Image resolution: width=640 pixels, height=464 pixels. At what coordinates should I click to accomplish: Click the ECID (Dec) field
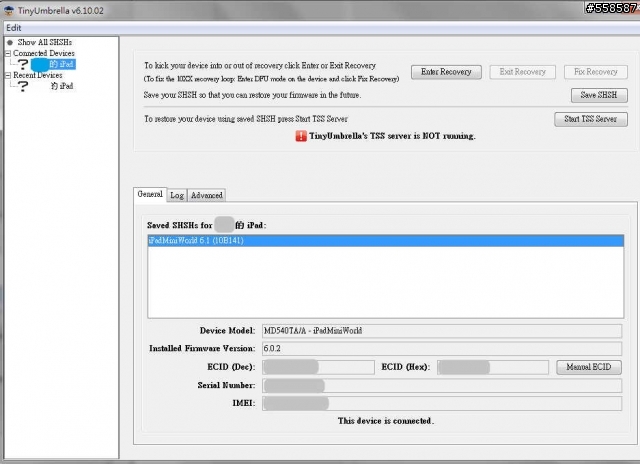click(x=318, y=367)
